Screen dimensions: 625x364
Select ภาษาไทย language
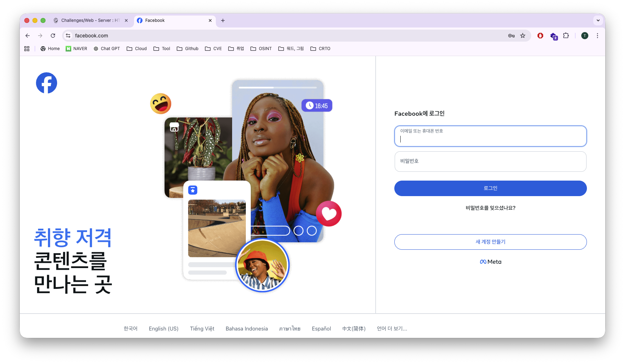[x=290, y=329]
